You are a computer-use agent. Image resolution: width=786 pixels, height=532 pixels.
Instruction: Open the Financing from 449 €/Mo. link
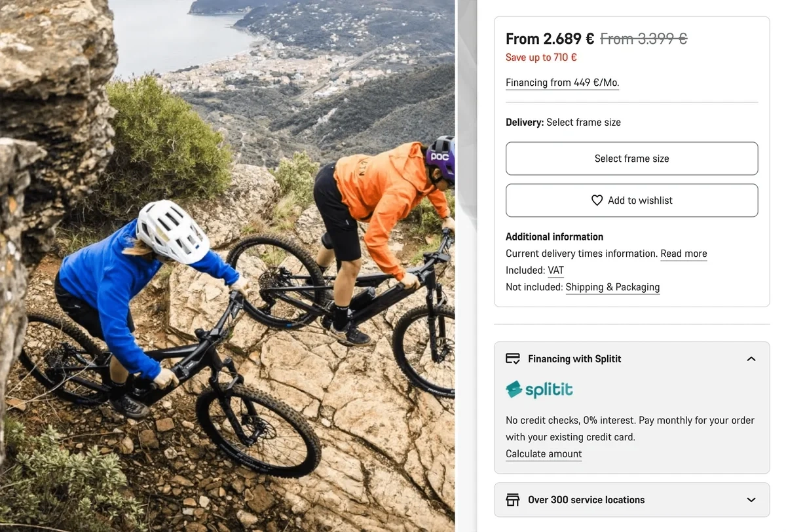coord(562,83)
